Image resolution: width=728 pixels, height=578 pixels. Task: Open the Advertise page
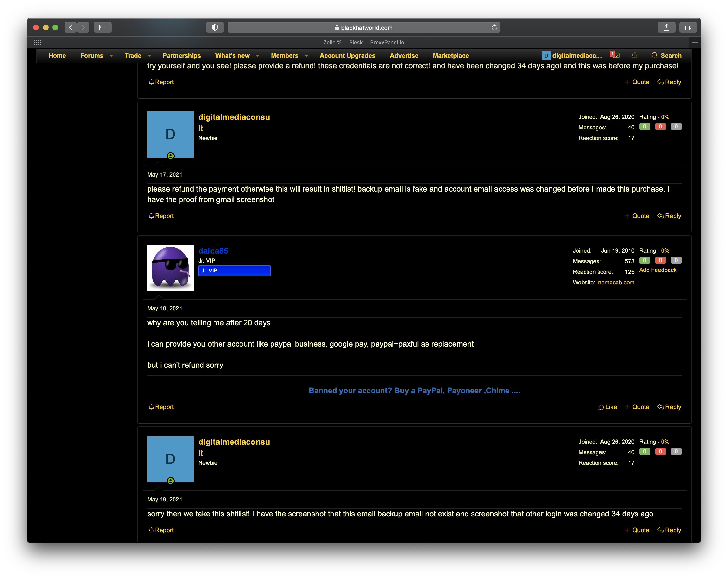(x=404, y=56)
